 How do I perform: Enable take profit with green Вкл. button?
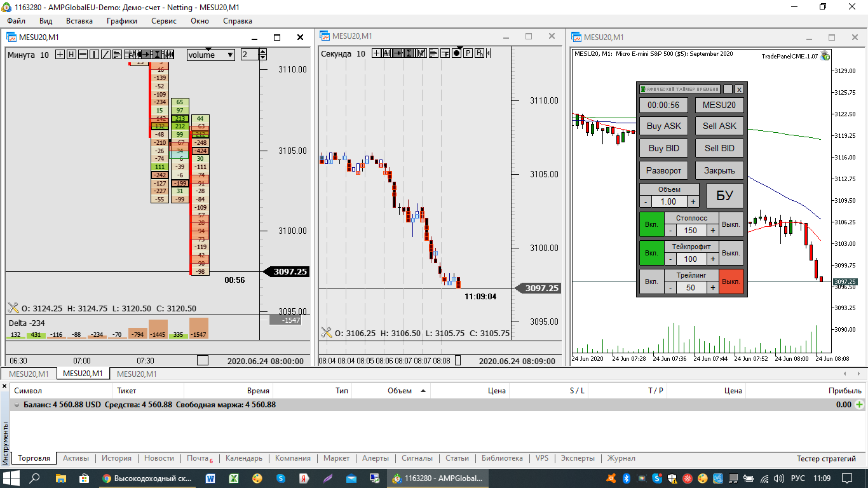click(651, 253)
